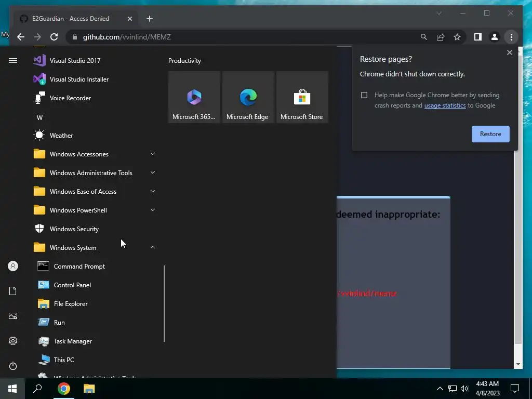
Task: Open This PC
Action: click(95, 360)
